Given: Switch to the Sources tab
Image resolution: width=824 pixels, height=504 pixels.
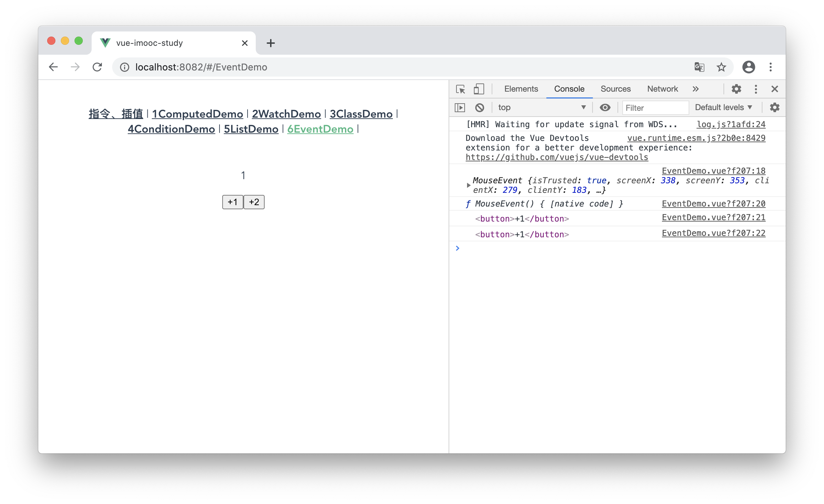Looking at the screenshot, I should pyautogui.click(x=615, y=89).
